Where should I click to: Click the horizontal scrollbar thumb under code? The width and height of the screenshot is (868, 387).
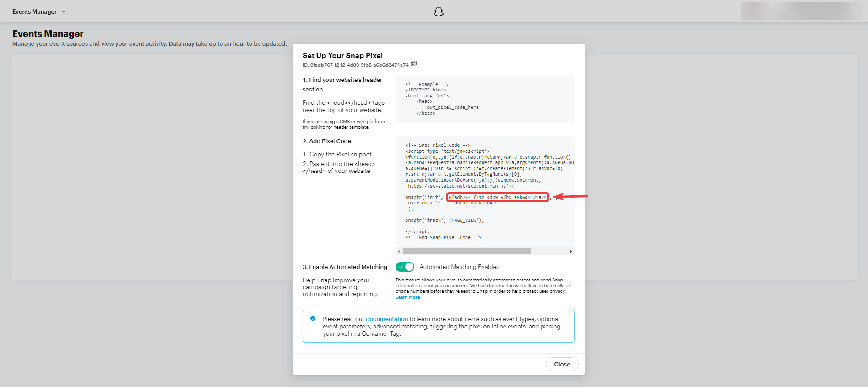[x=467, y=251]
